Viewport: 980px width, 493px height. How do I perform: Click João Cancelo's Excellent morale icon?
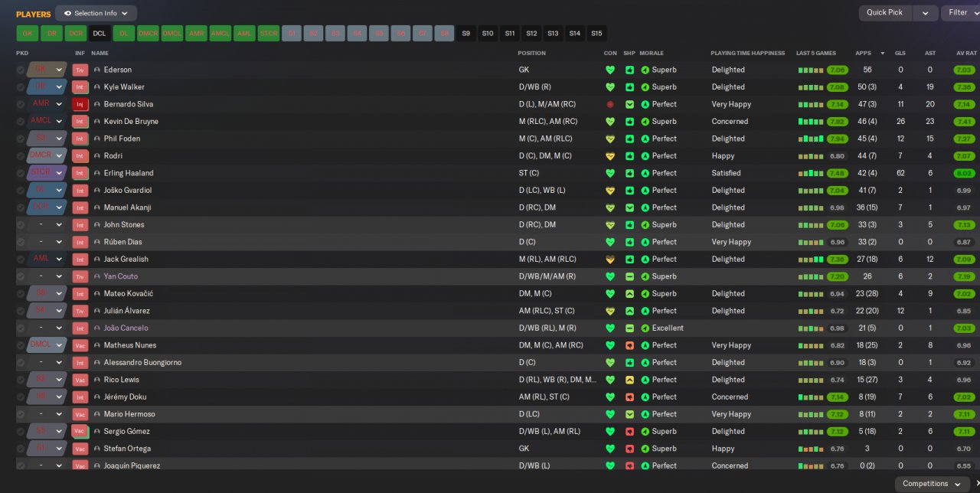pyautogui.click(x=645, y=328)
